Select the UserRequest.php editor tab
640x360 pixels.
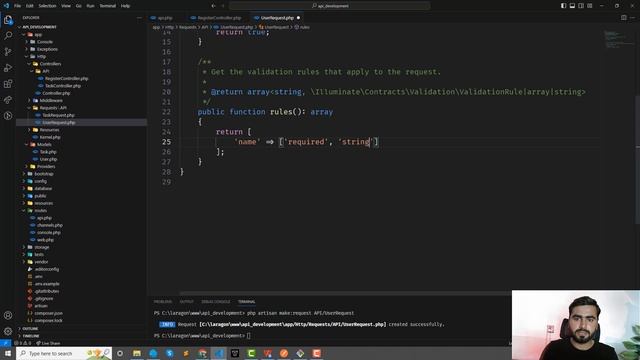pyautogui.click(x=277, y=18)
